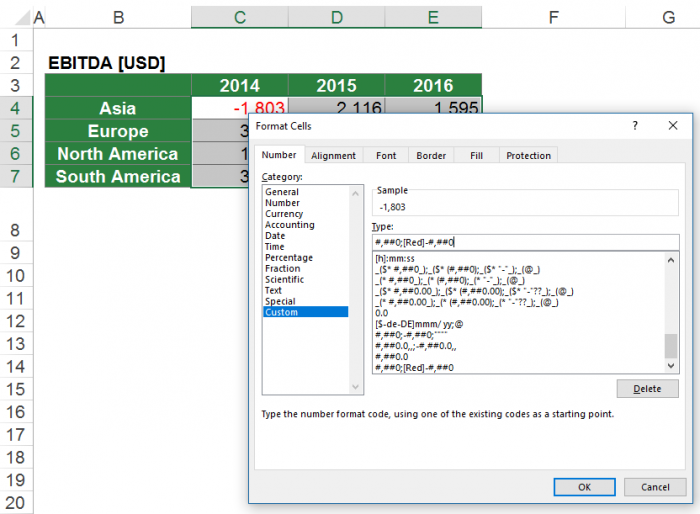Open the Protection tab
The width and height of the screenshot is (700, 514).
(x=528, y=155)
